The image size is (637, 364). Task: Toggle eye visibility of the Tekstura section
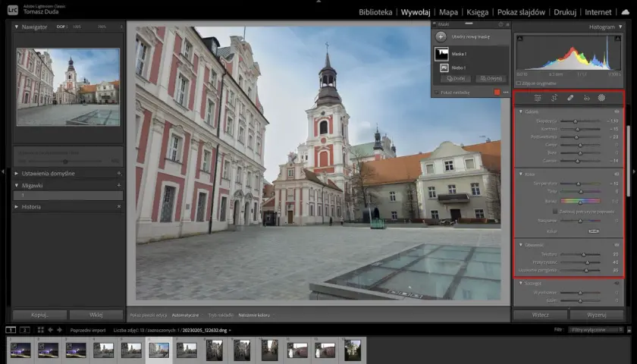617,245
